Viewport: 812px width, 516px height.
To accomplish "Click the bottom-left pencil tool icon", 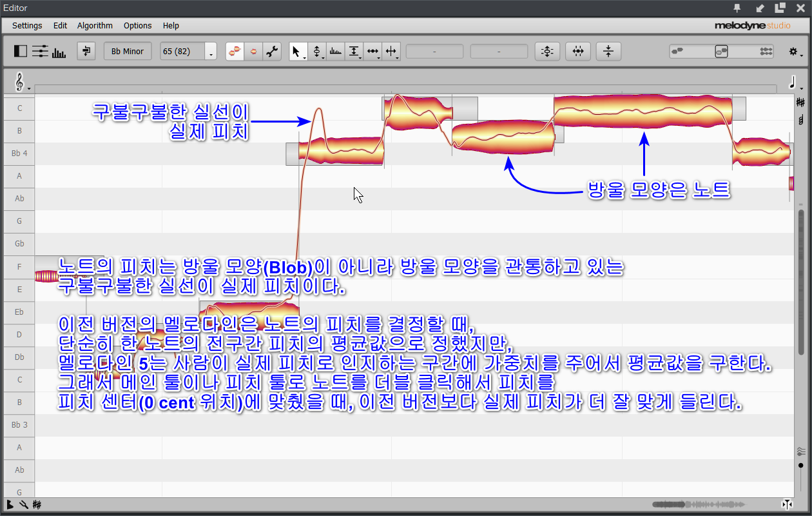I will 23,504.
